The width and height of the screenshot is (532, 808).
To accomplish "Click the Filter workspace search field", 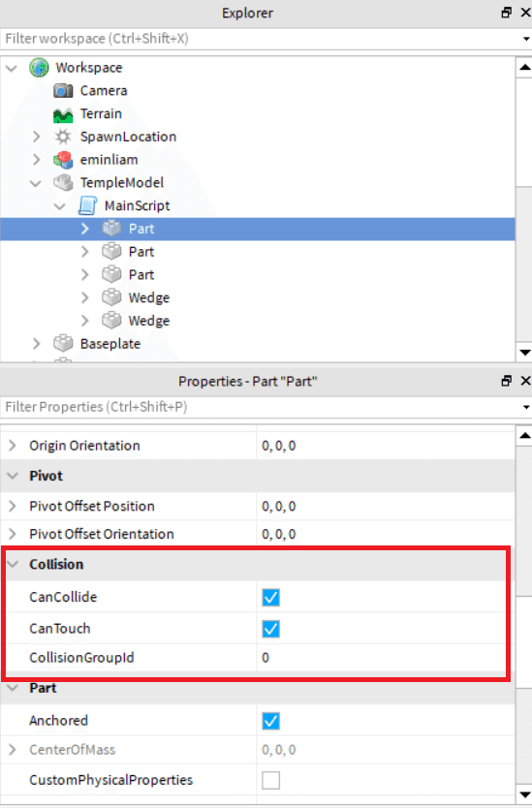I will pos(261,39).
